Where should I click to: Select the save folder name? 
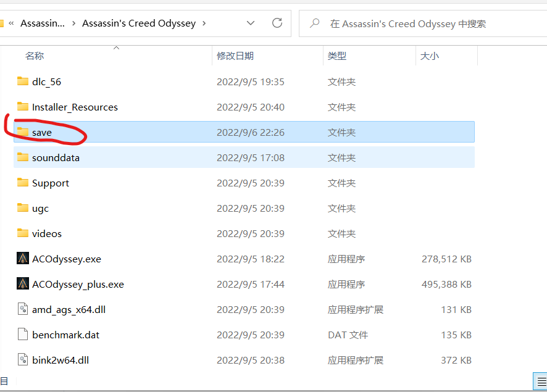[x=42, y=133]
